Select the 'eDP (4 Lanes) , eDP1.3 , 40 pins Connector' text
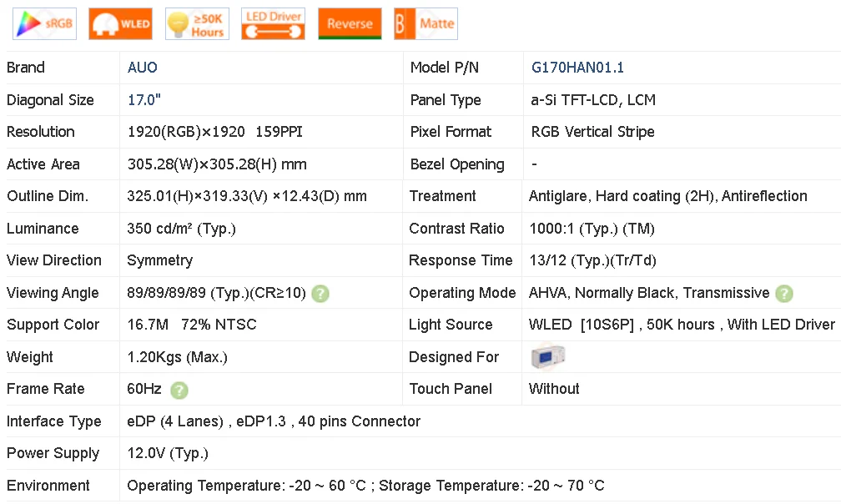The height and width of the screenshot is (504, 841). point(274,421)
